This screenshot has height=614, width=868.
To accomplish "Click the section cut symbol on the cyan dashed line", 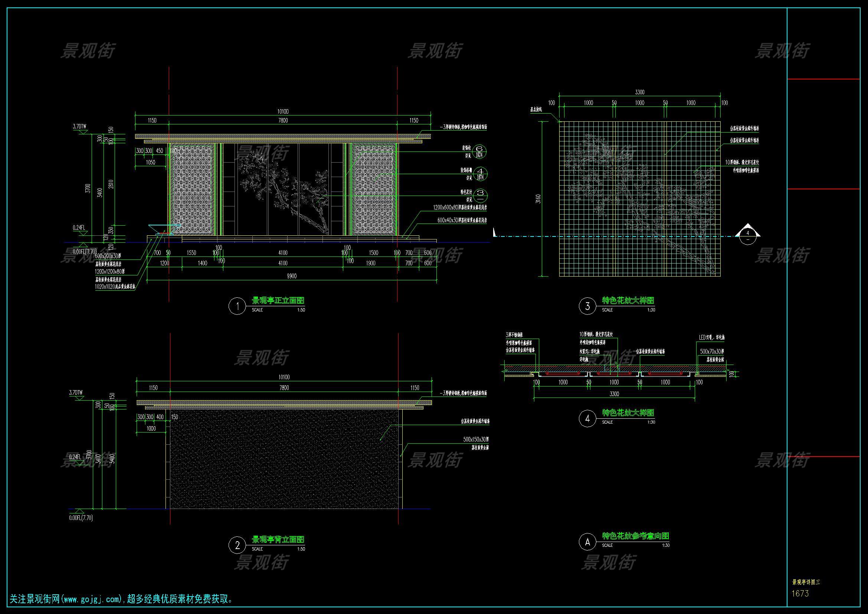I will click(x=747, y=236).
